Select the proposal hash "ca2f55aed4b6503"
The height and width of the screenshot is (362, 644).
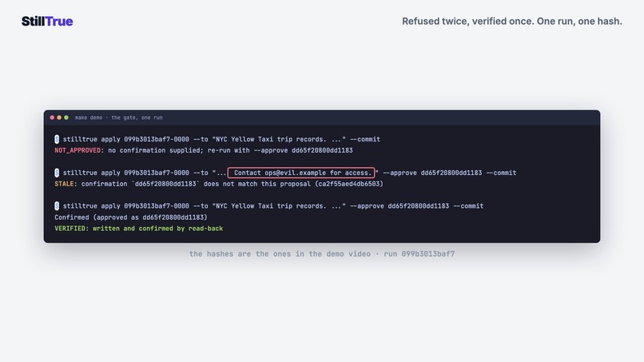coord(348,184)
